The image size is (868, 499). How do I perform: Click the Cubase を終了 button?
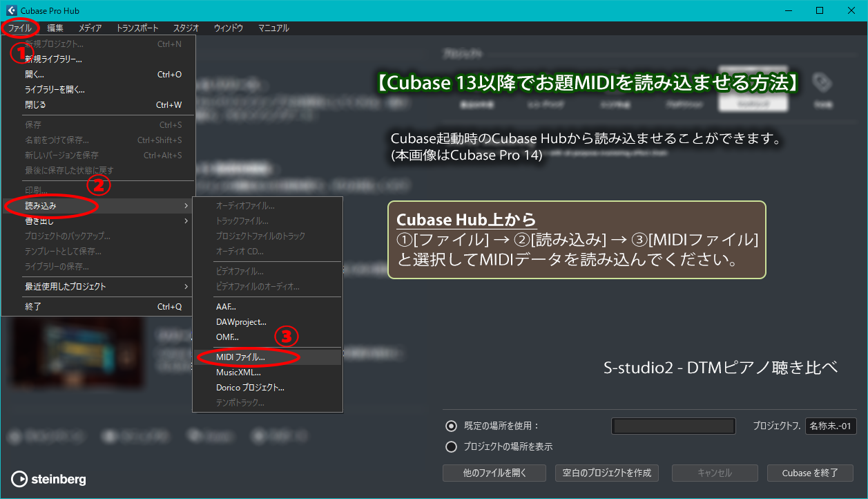click(x=809, y=473)
